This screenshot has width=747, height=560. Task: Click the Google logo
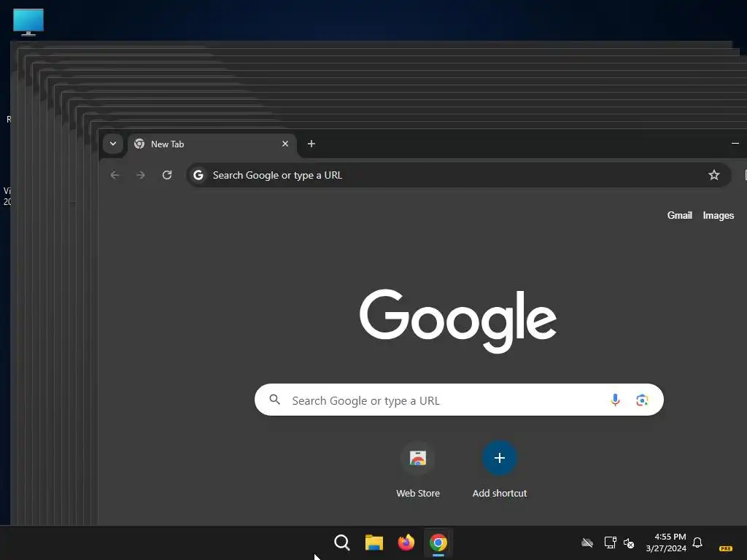[x=458, y=321]
